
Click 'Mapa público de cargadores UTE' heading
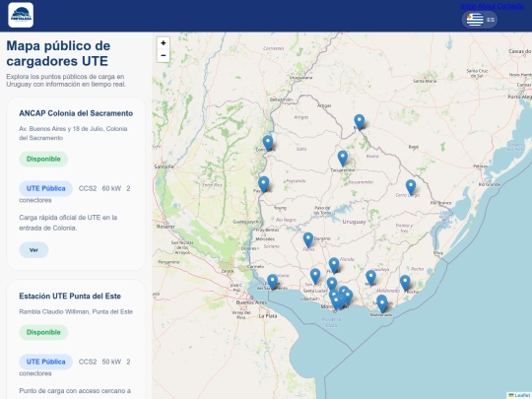[x=58, y=53]
